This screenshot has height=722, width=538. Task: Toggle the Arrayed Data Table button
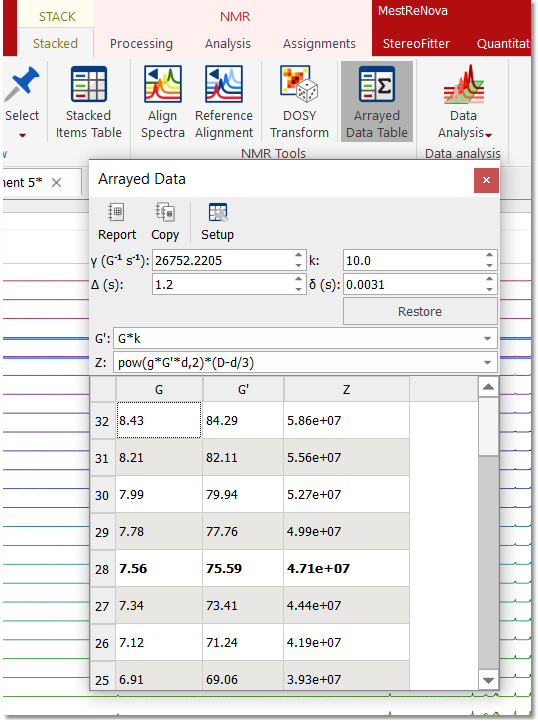tap(377, 102)
